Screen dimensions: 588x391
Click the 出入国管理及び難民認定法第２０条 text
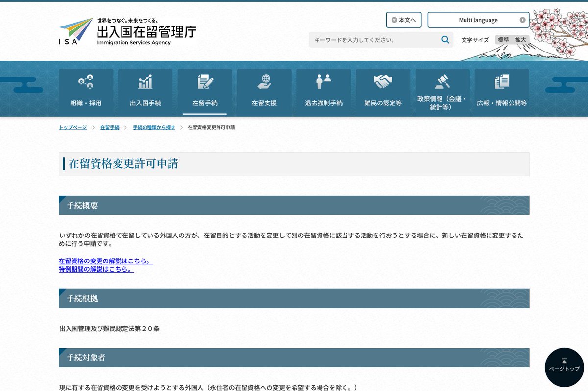[109, 329]
